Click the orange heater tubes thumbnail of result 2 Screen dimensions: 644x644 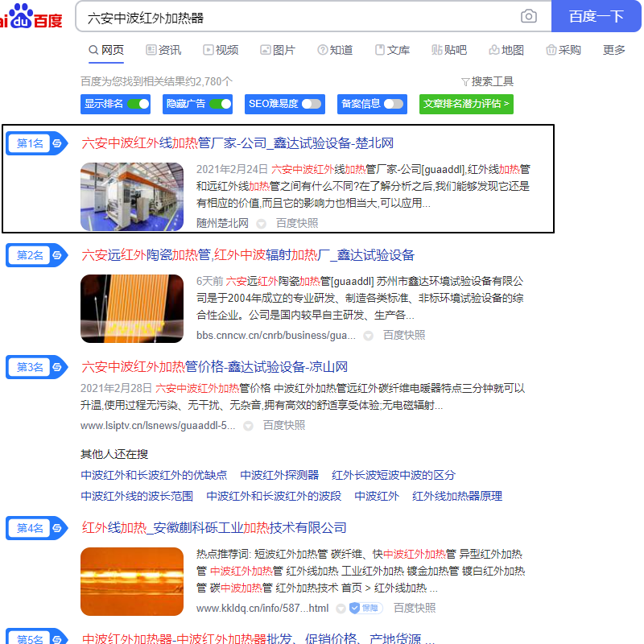pyautogui.click(x=132, y=308)
